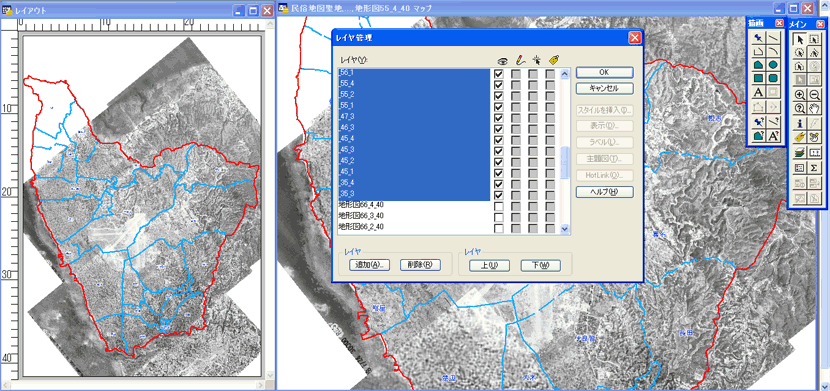
Task: Select the Info tool
Action: (x=800, y=123)
